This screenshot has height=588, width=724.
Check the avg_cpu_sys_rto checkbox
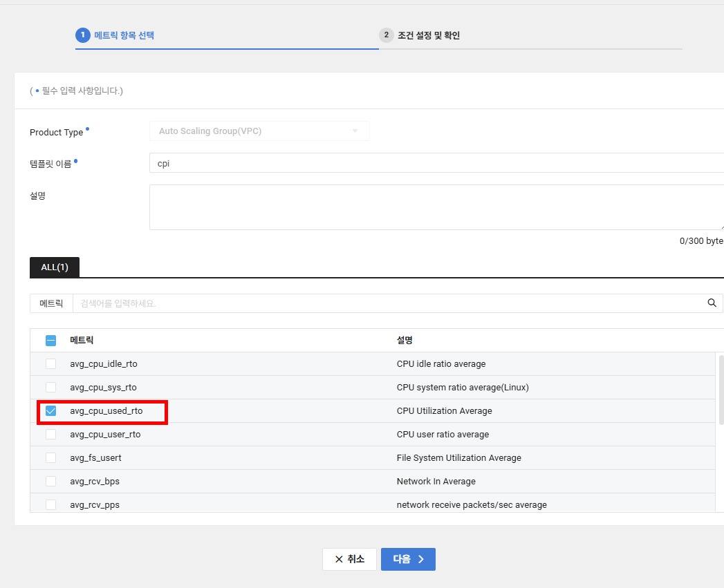[x=50, y=387]
